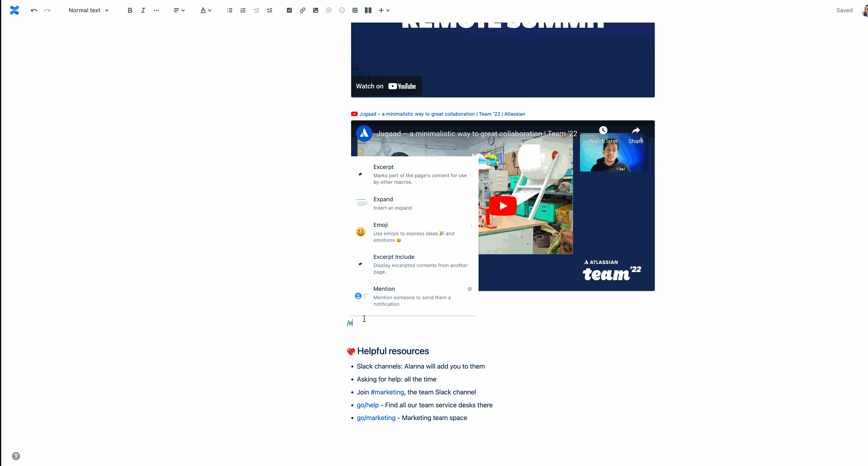Select Expand from the slash menu

[x=413, y=203]
